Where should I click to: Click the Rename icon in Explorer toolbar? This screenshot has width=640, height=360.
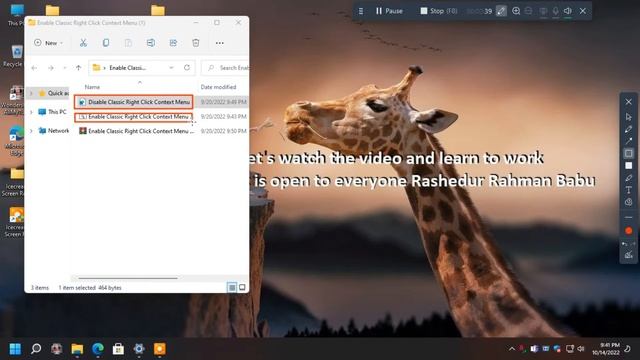click(151, 43)
